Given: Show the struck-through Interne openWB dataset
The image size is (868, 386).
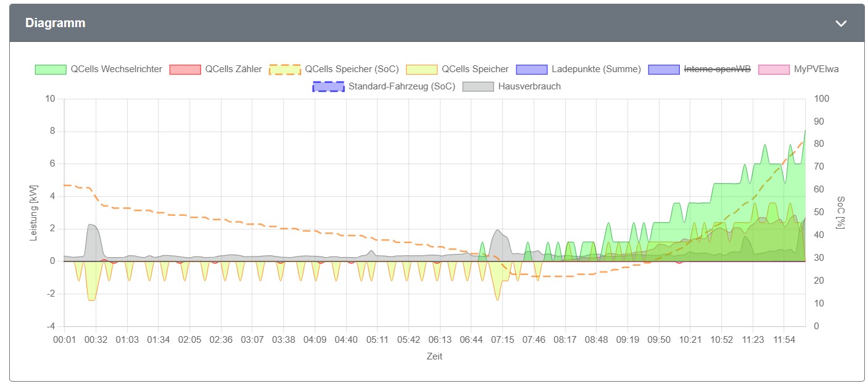Looking at the screenshot, I should click(x=717, y=69).
